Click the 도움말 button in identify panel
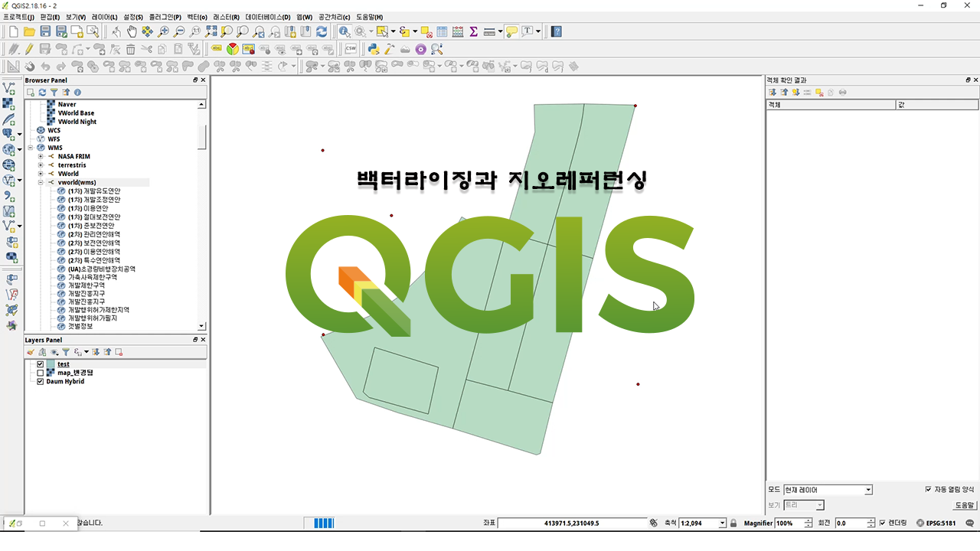980x551 pixels. (x=965, y=505)
